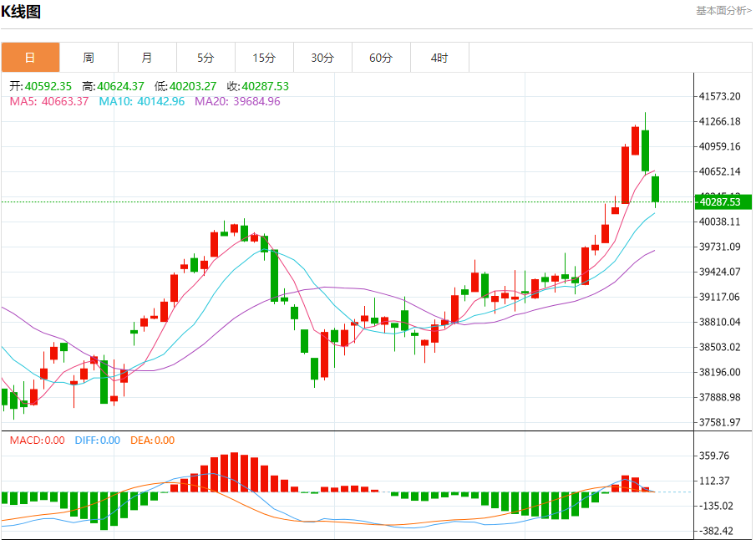Click the 38810.04 price axis label
Image resolution: width=756 pixels, height=540 pixels.
(x=720, y=322)
